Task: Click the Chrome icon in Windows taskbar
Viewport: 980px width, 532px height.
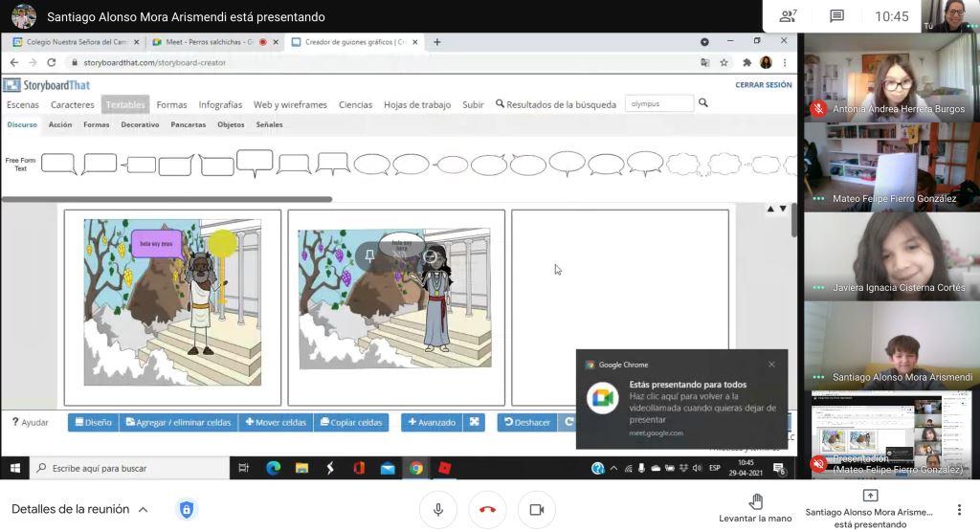Action: [x=415, y=468]
